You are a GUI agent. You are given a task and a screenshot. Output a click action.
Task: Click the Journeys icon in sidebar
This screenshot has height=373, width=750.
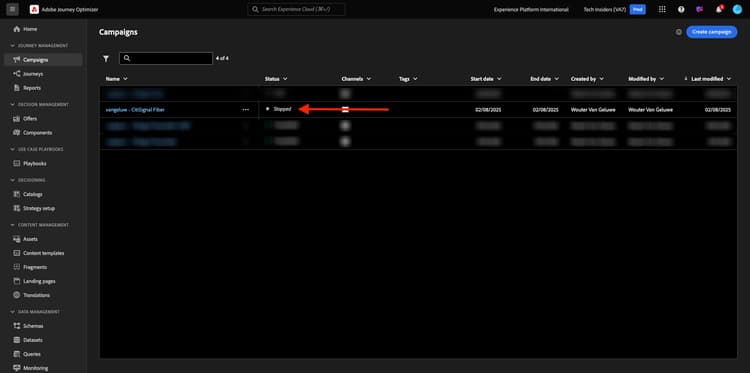17,74
